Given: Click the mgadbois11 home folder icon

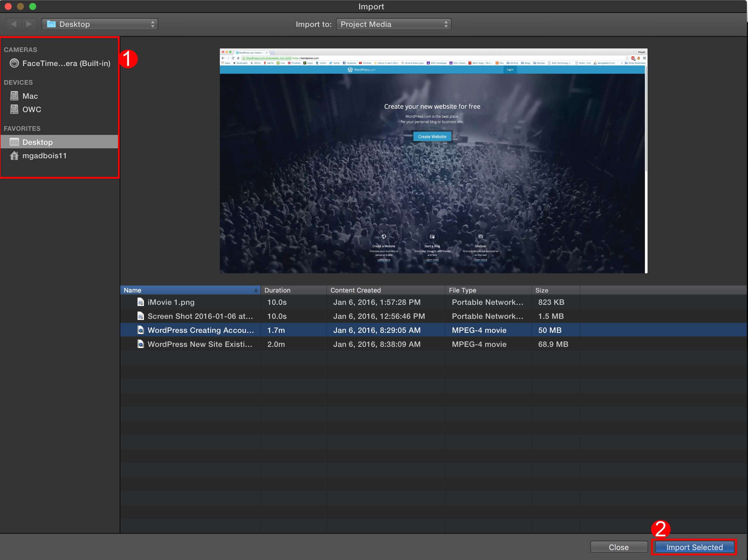Looking at the screenshot, I should 14,156.
